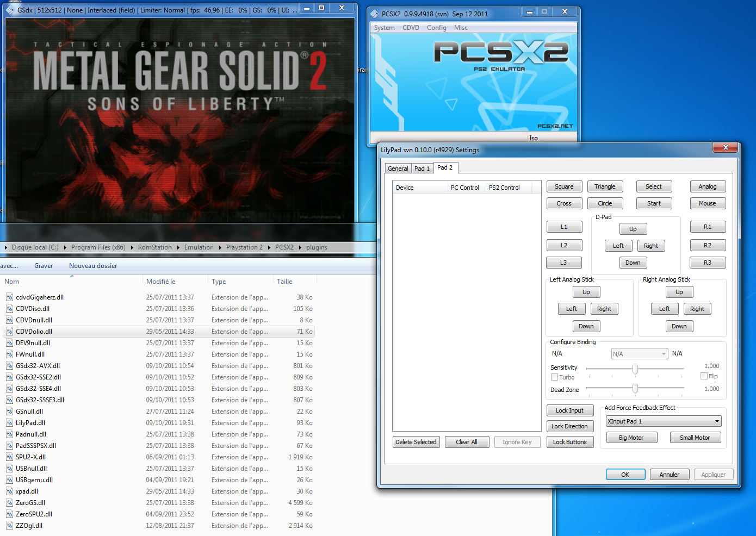Open the Config menu in PCSX2
Screen dimensions: 756x536
click(x=436, y=28)
